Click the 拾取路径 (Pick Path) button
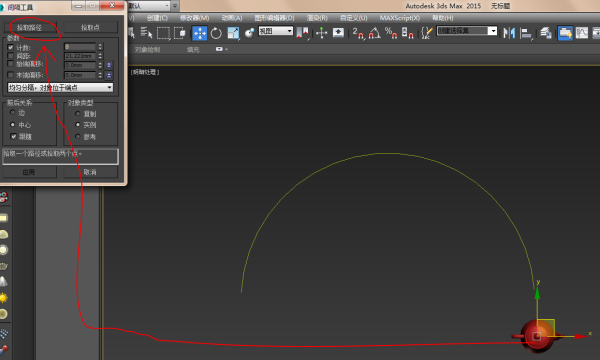Screen dimensions: 600x360 click(30, 28)
